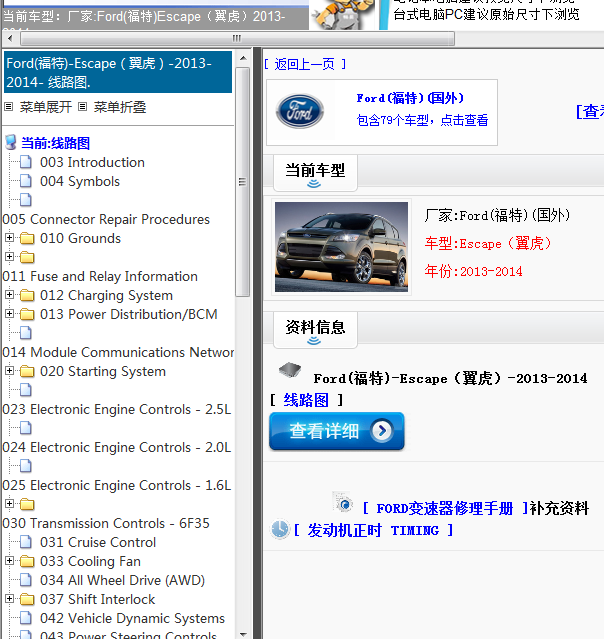Click the document icon before FORD变速器修理手册

[343, 502]
